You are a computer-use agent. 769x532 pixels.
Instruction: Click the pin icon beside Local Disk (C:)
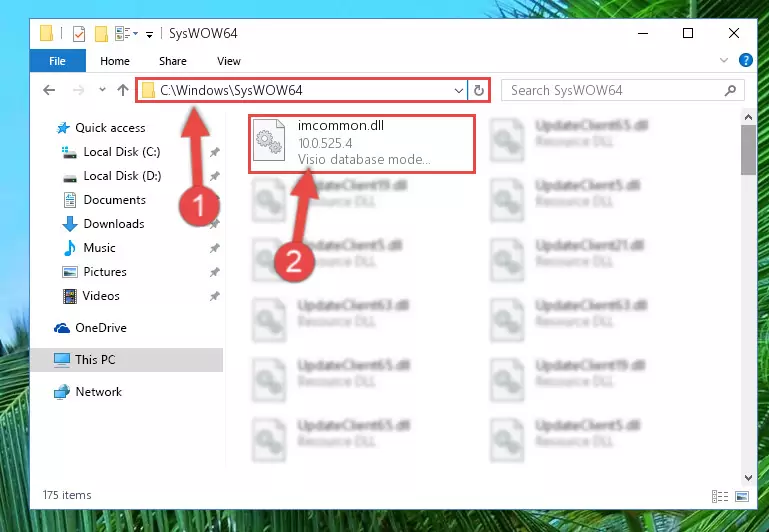(x=214, y=152)
